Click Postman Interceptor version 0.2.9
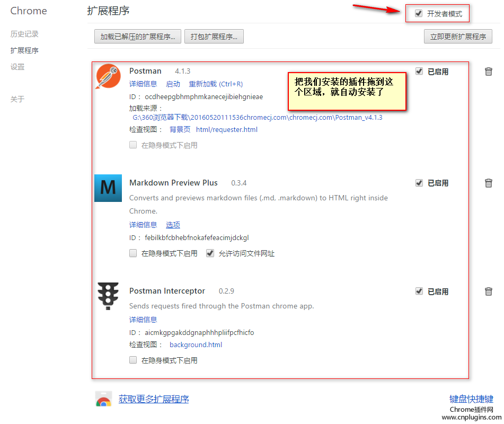The height and width of the screenshot is (424, 504). pos(226,291)
